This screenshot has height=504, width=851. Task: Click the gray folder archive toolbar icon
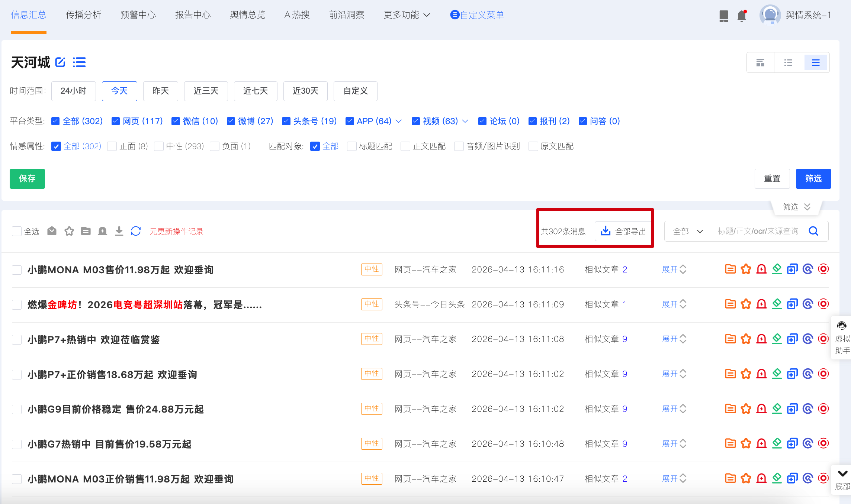pos(86,231)
